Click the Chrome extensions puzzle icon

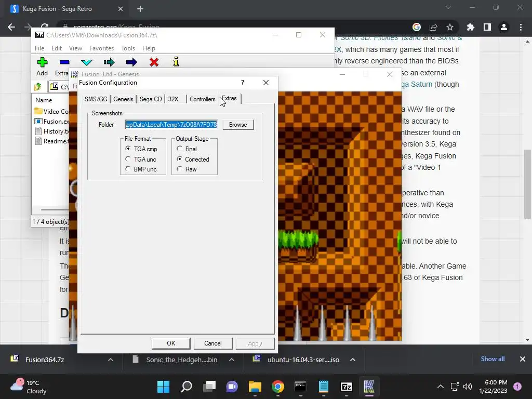pos(470,27)
